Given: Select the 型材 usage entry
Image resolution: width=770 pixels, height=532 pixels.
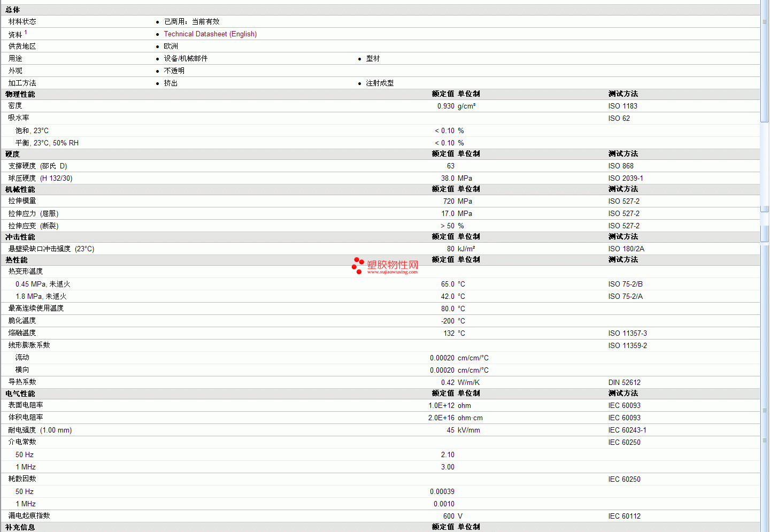Looking at the screenshot, I should click(x=373, y=58).
